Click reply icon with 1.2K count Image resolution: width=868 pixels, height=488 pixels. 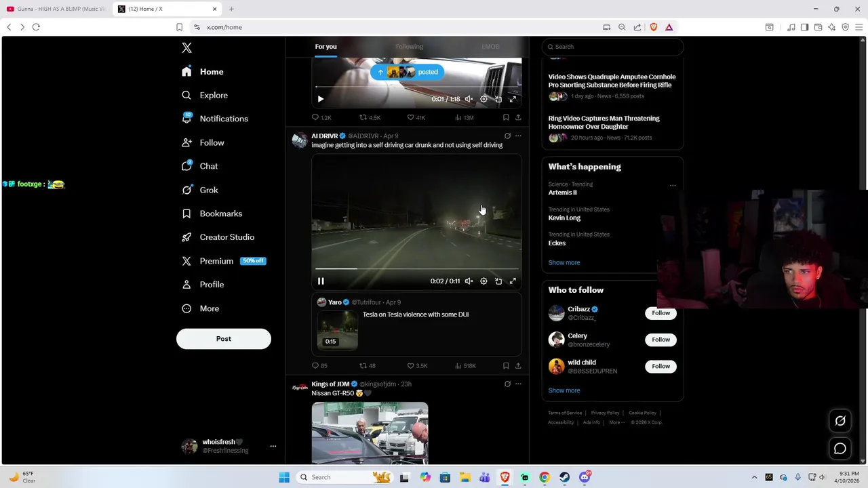pos(315,117)
